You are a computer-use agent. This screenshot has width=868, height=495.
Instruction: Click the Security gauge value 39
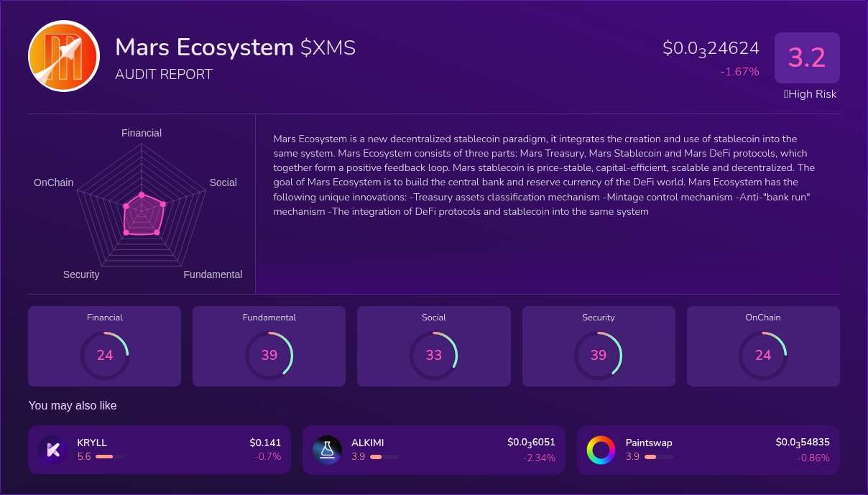pyautogui.click(x=599, y=355)
